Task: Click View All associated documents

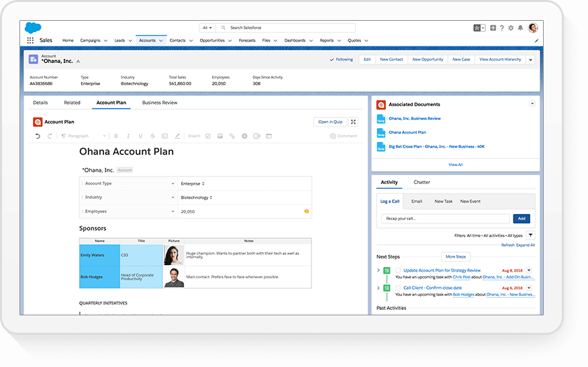Action: [x=456, y=164]
